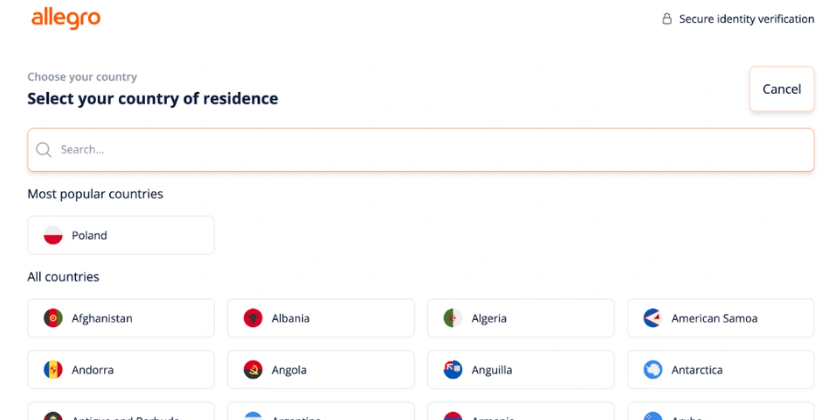Click the Poland flag icon

(x=53, y=236)
